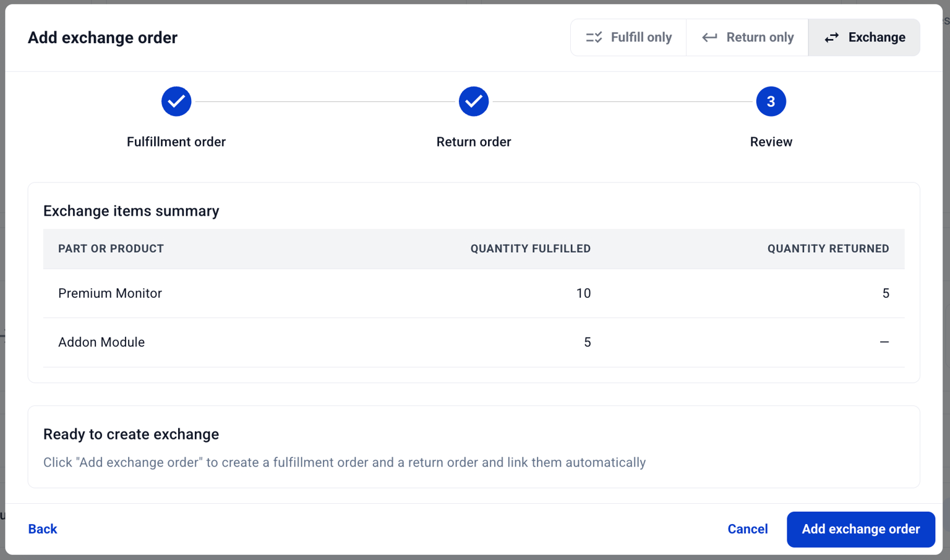Select the Exchange mode tab
950x560 pixels.
[864, 37]
